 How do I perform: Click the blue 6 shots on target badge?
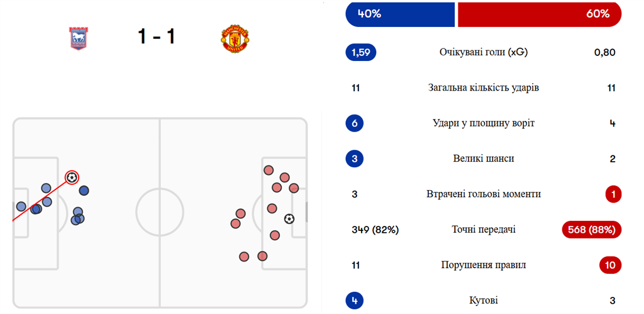(x=355, y=123)
